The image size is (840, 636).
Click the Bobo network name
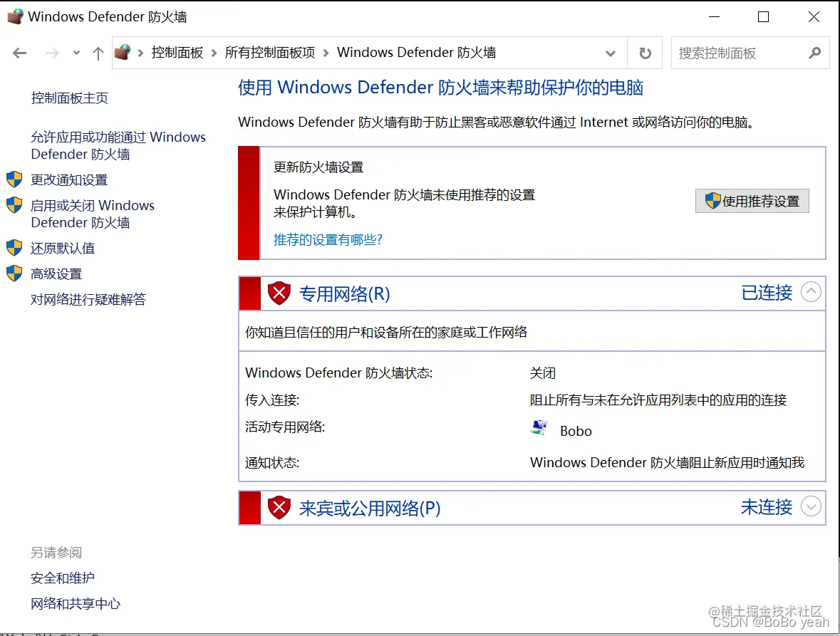click(576, 431)
